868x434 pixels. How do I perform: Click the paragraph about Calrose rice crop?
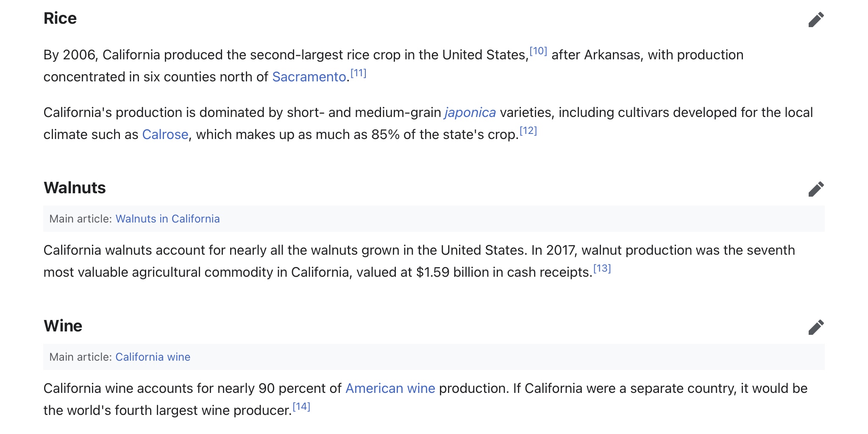(x=428, y=123)
